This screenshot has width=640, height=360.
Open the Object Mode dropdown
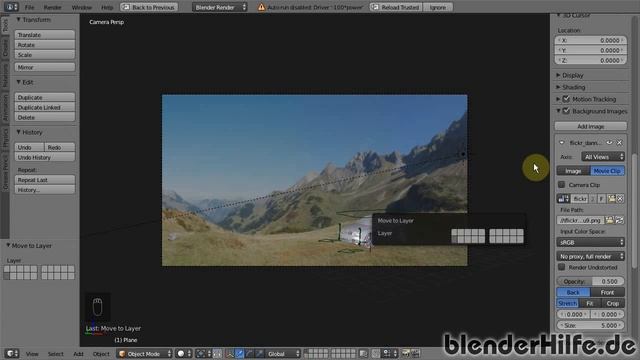[x=145, y=353]
